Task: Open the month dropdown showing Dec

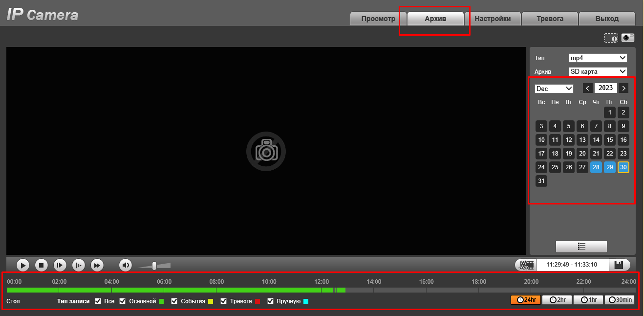Action: point(554,89)
